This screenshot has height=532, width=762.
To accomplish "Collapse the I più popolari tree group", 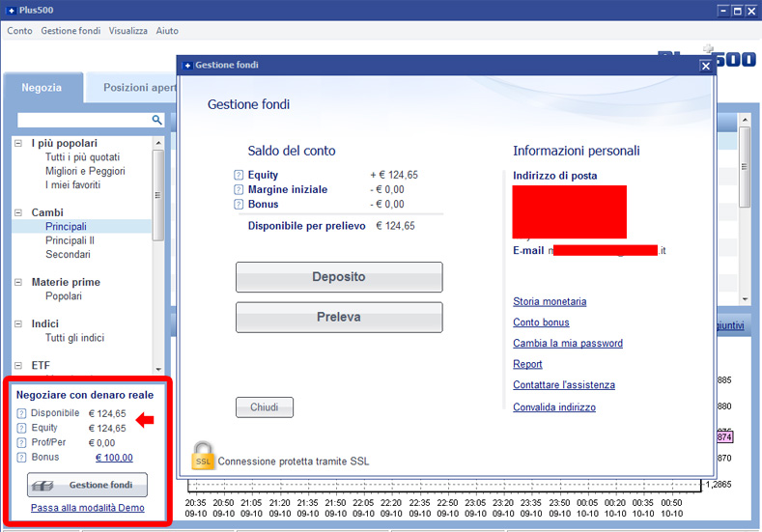I will point(18,143).
